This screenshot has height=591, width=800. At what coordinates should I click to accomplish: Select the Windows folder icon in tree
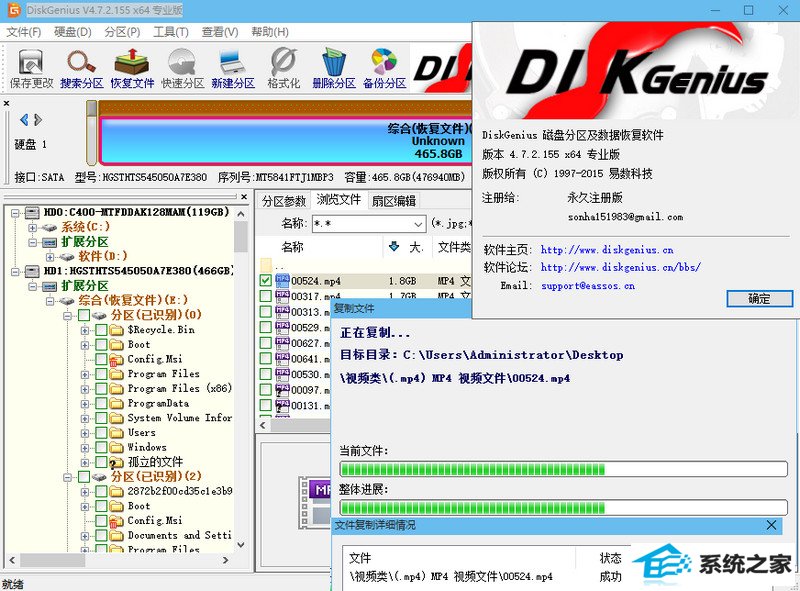point(117,448)
